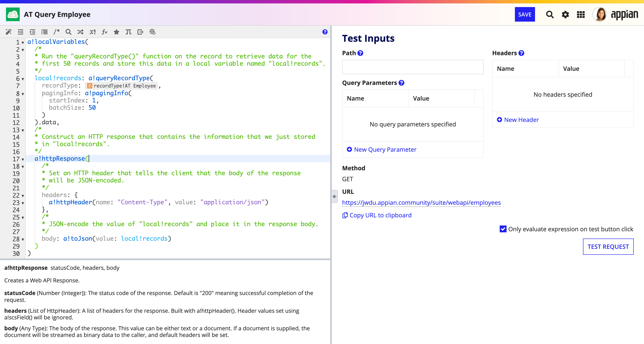Click the a!queryRecordType function text

click(119, 78)
